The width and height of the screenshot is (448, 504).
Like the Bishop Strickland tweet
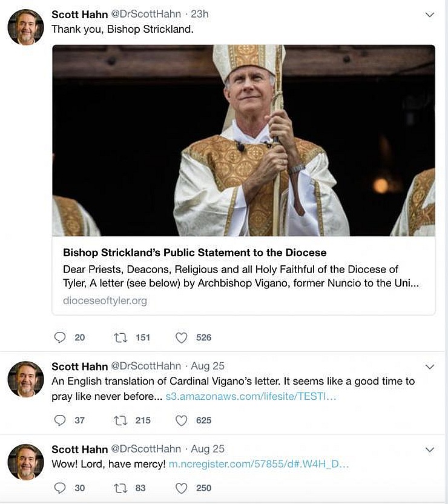tap(181, 337)
